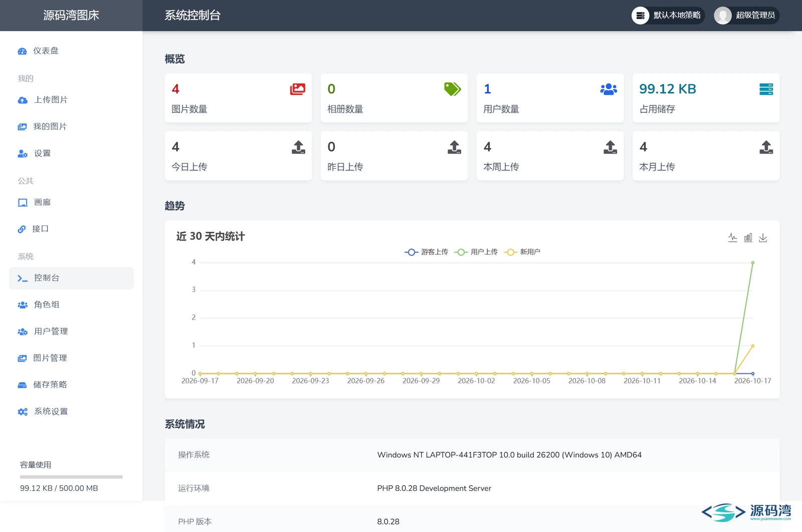Click the upload icon in 本月上传 card
Viewport: 802px width, 532px height.
(x=766, y=147)
